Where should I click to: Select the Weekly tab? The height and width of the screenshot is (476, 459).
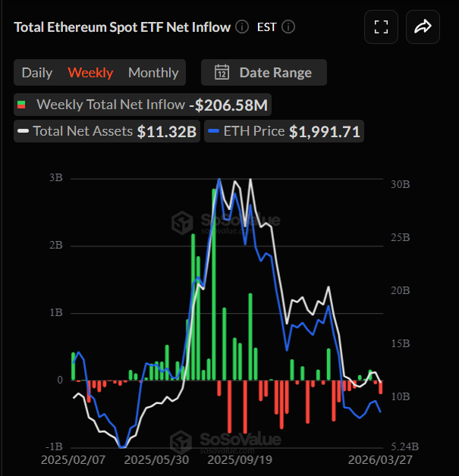tap(90, 73)
